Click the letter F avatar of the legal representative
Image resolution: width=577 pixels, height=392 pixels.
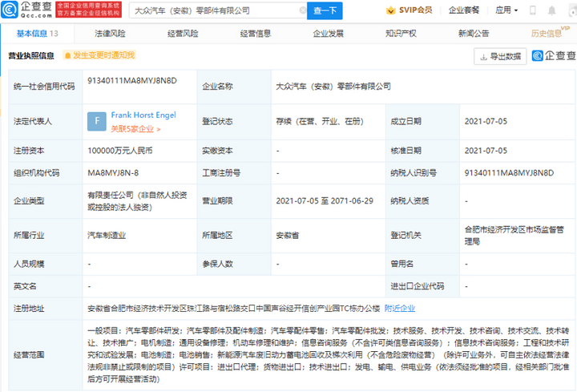97,121
